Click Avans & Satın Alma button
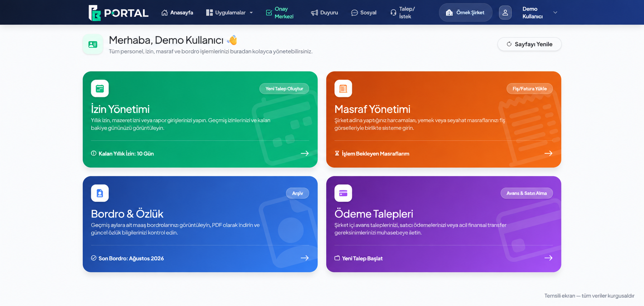Image resolution: width=644 pixels, height=306 pixels. 527,193
